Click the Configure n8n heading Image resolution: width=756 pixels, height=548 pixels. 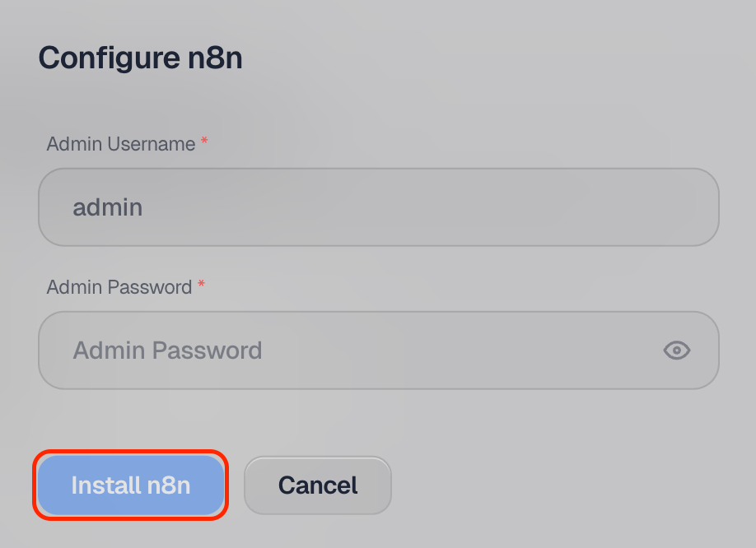pos(140,58)
